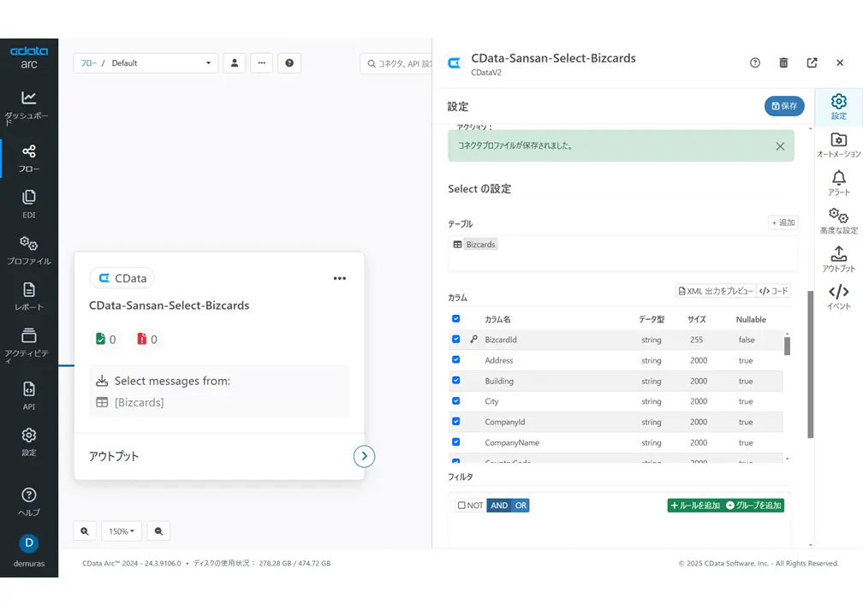Click the CData connector type badge on card
The width and height of the screenshot is (863, 616).
122,278
